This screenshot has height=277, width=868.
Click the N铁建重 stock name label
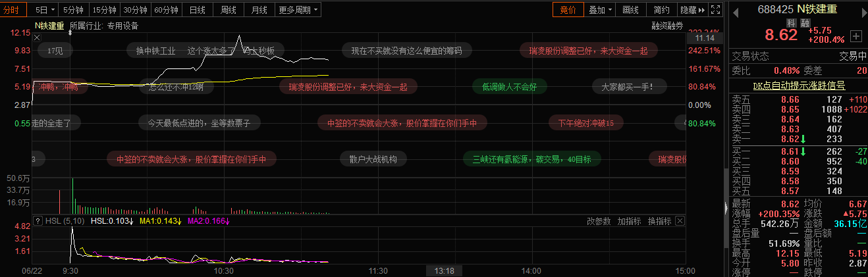(49, 26)
